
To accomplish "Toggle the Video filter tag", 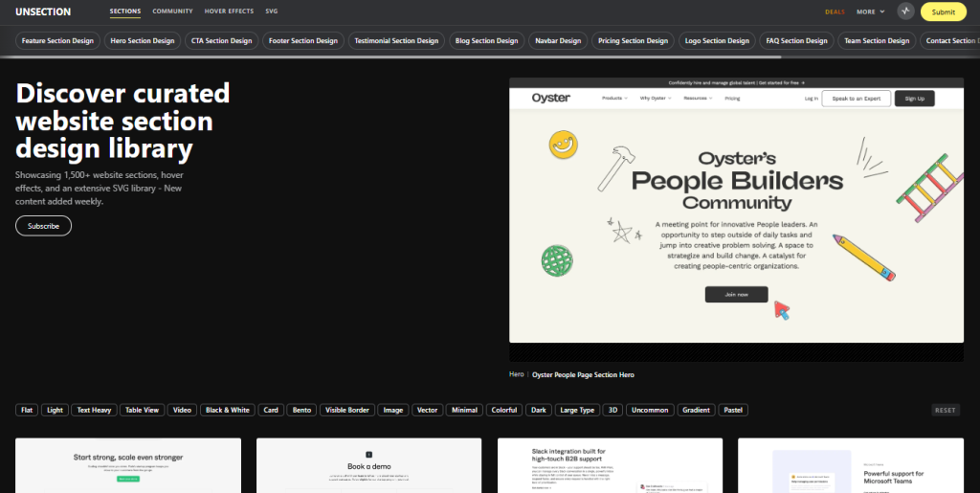I will click(182, 410).
